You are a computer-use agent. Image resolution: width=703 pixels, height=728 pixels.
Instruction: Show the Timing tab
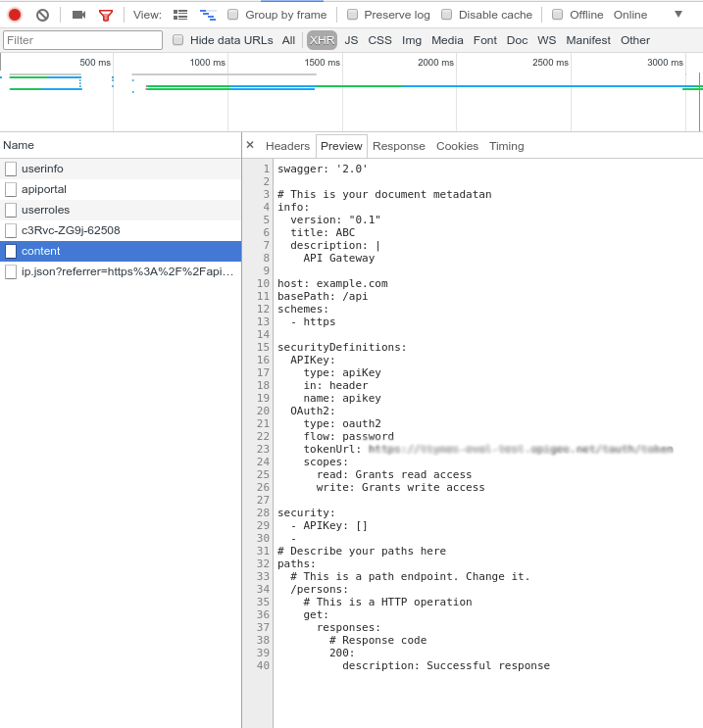click(507, 146)
